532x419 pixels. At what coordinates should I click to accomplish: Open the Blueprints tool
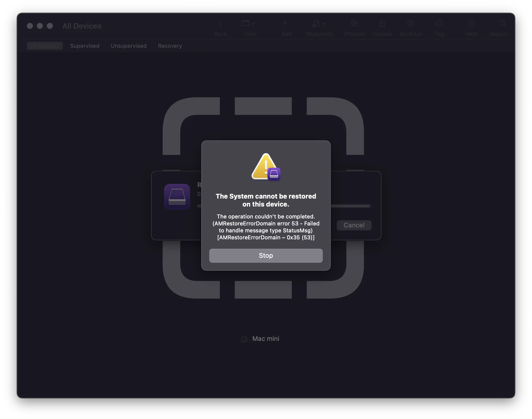pyautogui.click(x=317, y=27)
